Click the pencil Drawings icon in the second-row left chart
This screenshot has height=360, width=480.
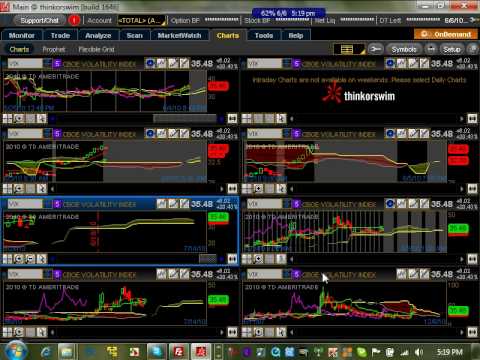(x=173, y=134)
